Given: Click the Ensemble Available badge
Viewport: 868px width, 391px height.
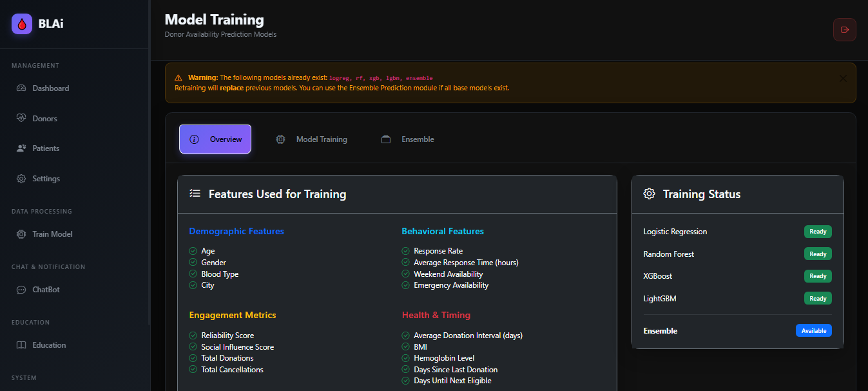Looking at the screenshot, I should coord(814,330).
